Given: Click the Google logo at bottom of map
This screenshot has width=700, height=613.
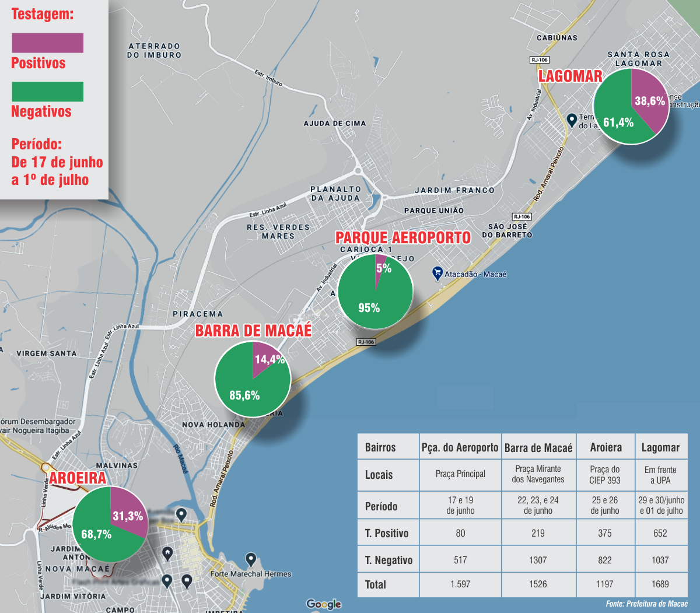Looking at the screenshot, I should [x=323, y=604].
